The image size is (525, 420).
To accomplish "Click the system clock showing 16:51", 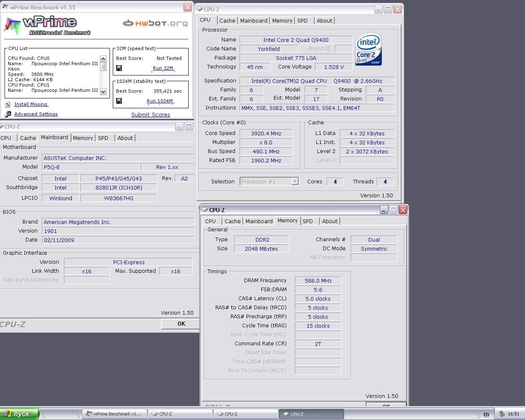I will pos(514,414).
